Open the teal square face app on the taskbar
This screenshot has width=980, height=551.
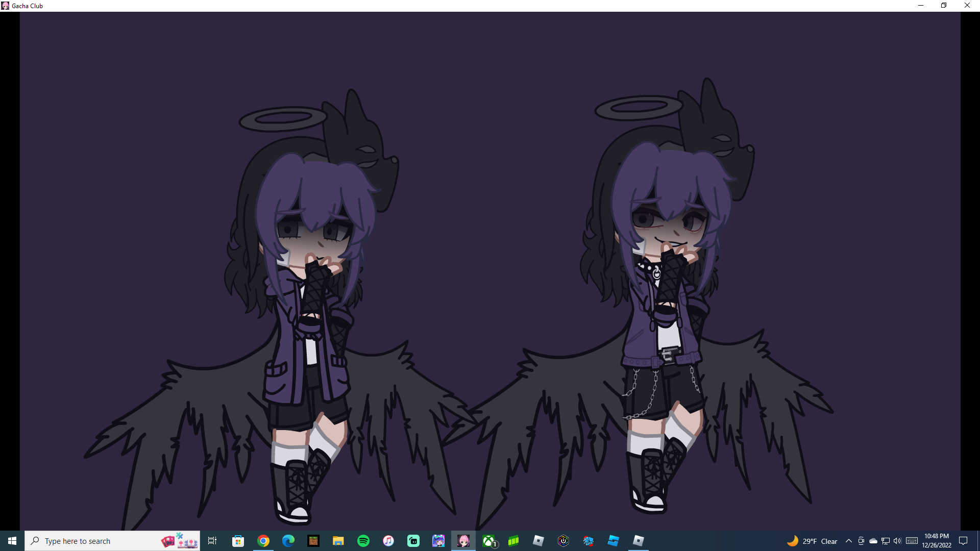413,541
